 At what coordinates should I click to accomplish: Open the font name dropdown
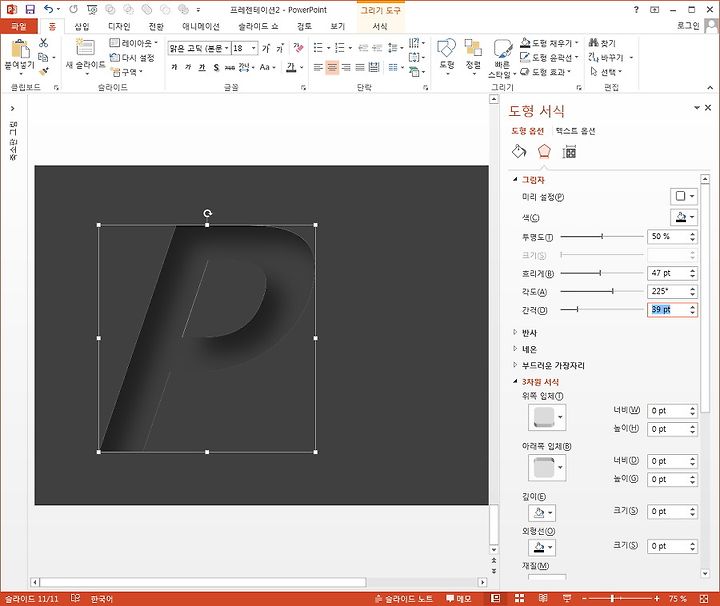pos(226,48)
